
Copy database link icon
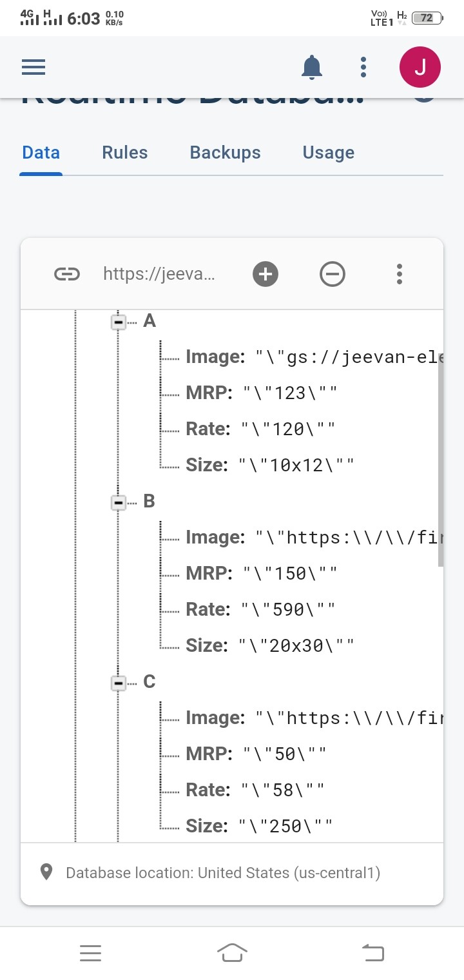pos(67,275)
